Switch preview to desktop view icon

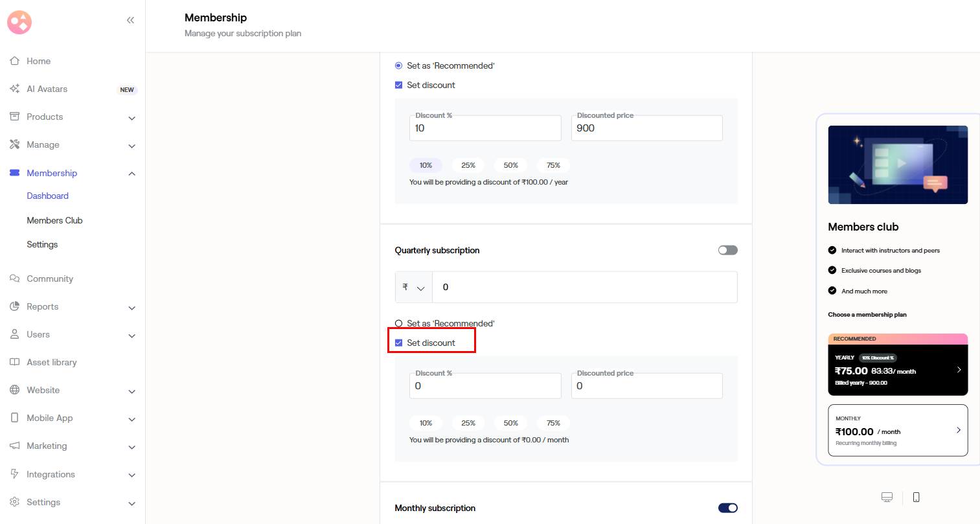(887, 497)
